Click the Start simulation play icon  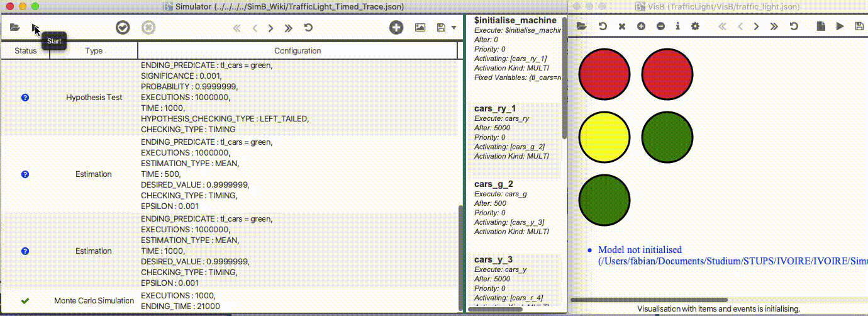click(35, 28)
